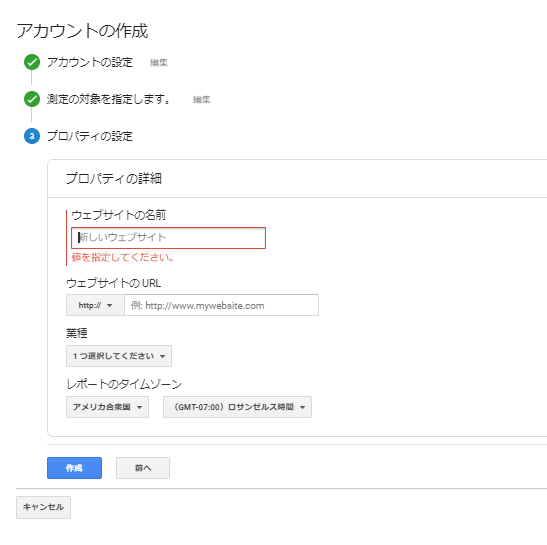Open the ロサンゼルス時間 timezone dropdown

pos(238,407)
